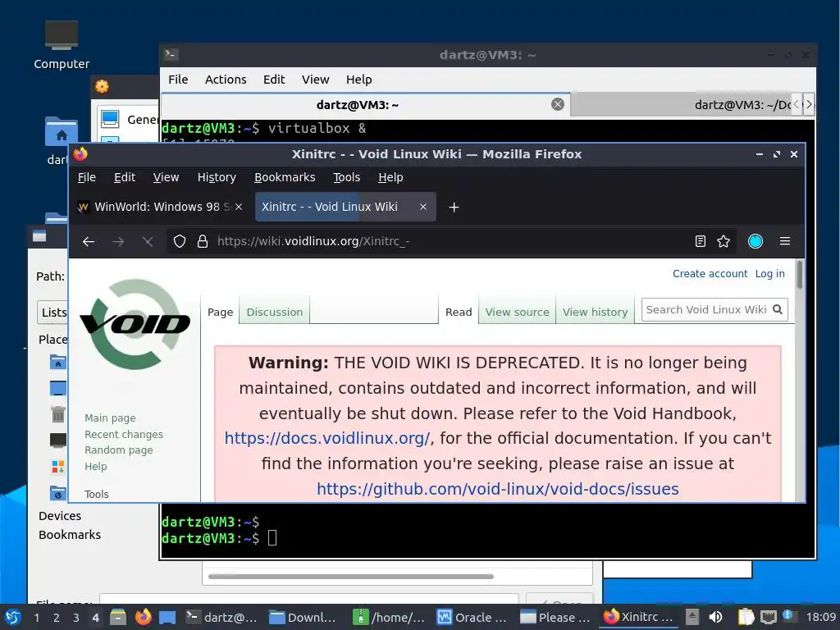Open the cyan Firefox account icon
The image size is (840, 630).
756,242
